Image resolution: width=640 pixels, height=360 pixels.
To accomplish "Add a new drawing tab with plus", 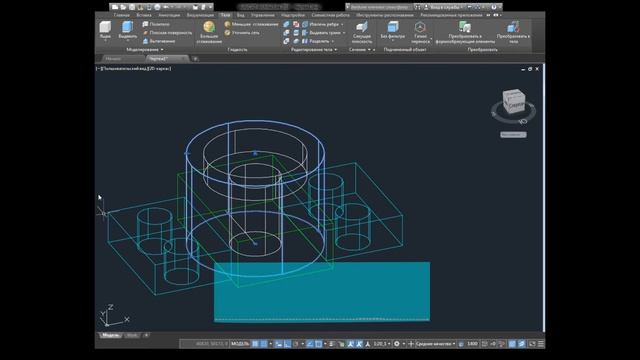I will 195,59.
